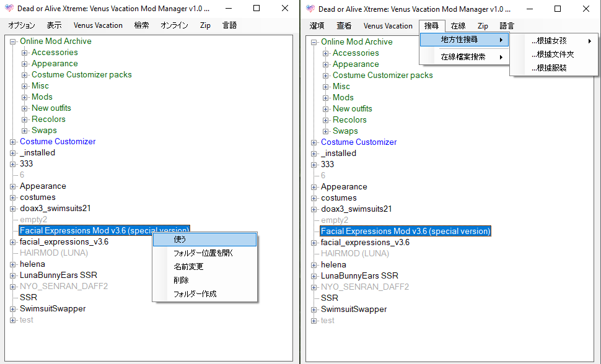
Task: Choose 使う in the context menu
Action: coord(204,240)
